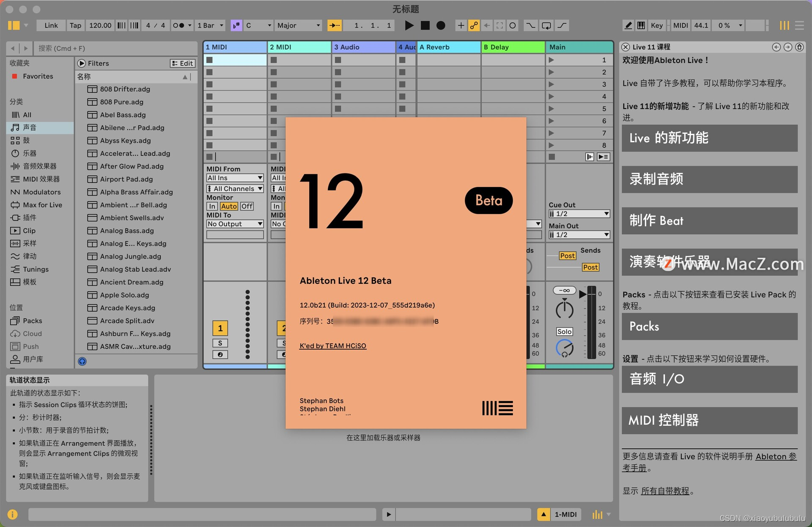812x527 pixels.
Task: Adjust the cue volume knob
Action: point(564,348)
